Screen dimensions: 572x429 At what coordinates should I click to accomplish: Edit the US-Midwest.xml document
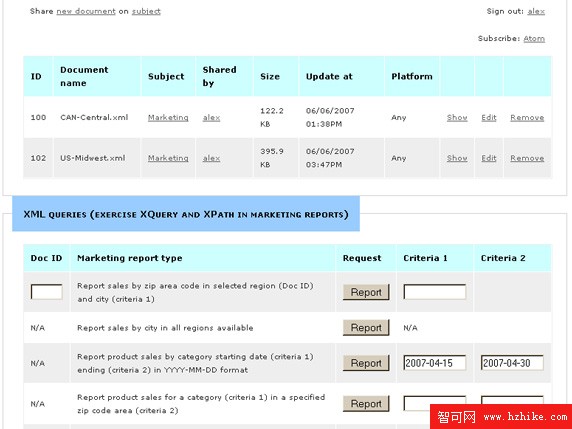pyautogui.click(x=489, y=158)
